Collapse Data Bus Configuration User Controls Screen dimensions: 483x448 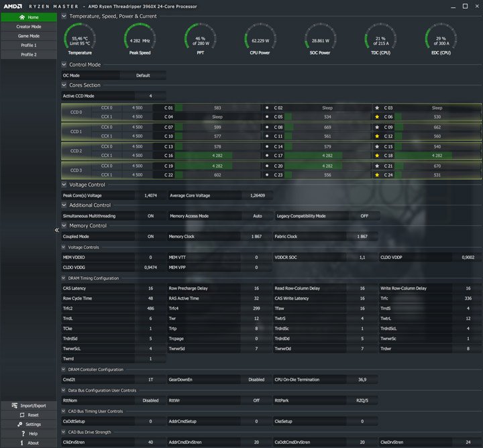64,390
